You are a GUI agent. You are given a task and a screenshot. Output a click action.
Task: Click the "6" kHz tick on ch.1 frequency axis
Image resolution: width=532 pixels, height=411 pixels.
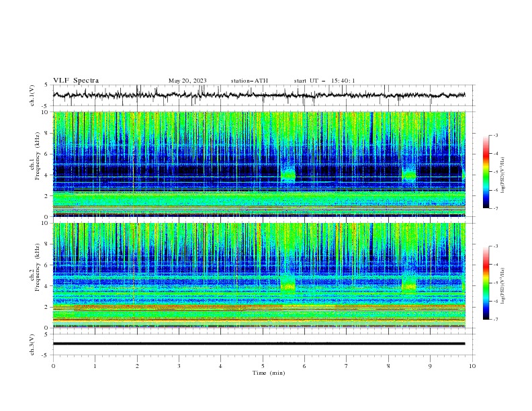[47, 154]
